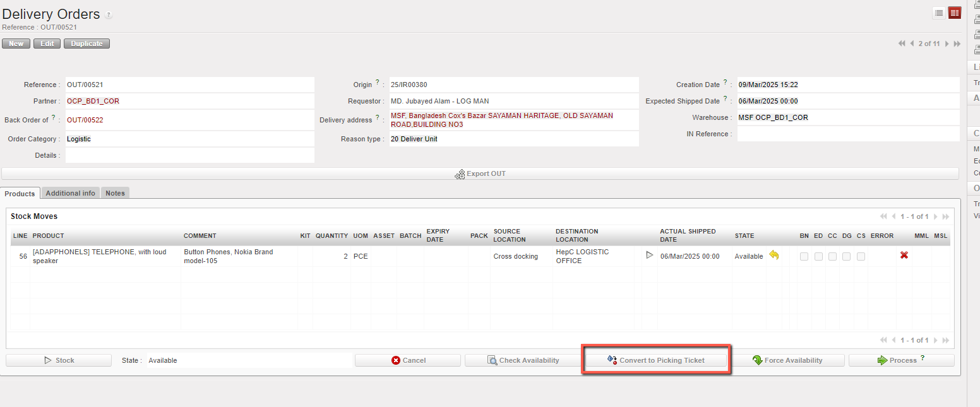The image size is (980, 407).
Task: Toggle the BN checkbox on line 56
Action: click(x=804, y=256)
